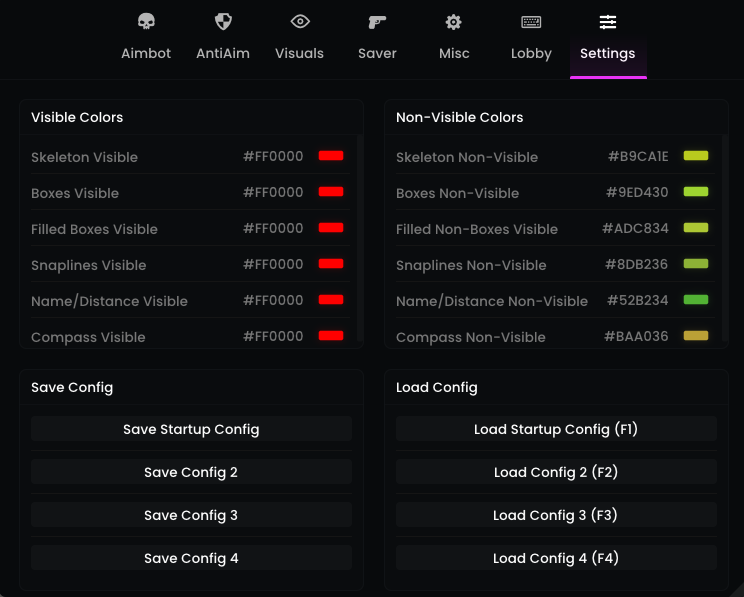Viewport: 744px width, 597px height.
Task: Click the gear icon for Misc
Action: 454,22
